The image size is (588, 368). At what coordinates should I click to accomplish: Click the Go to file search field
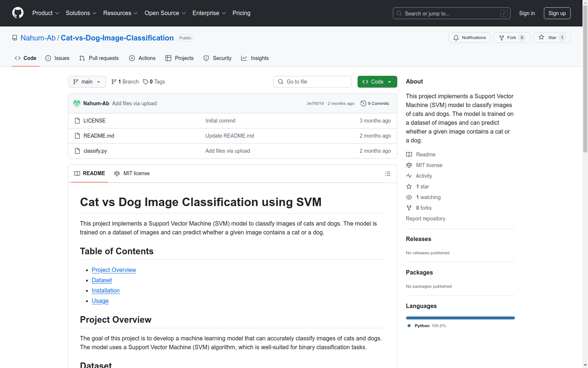[x=312, y=82]
